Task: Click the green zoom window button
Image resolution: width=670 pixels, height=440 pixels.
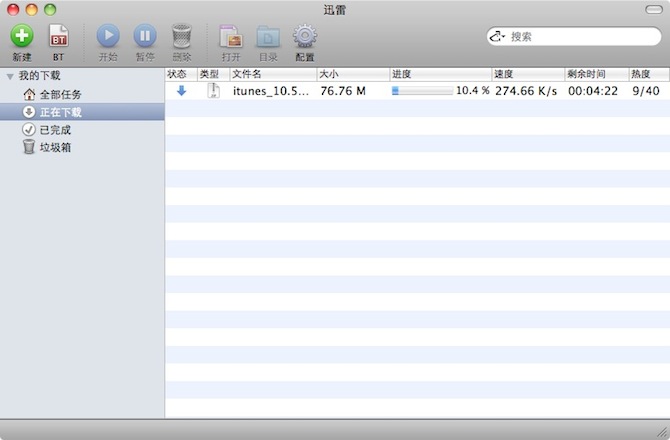Action: [x=50, y=9]
